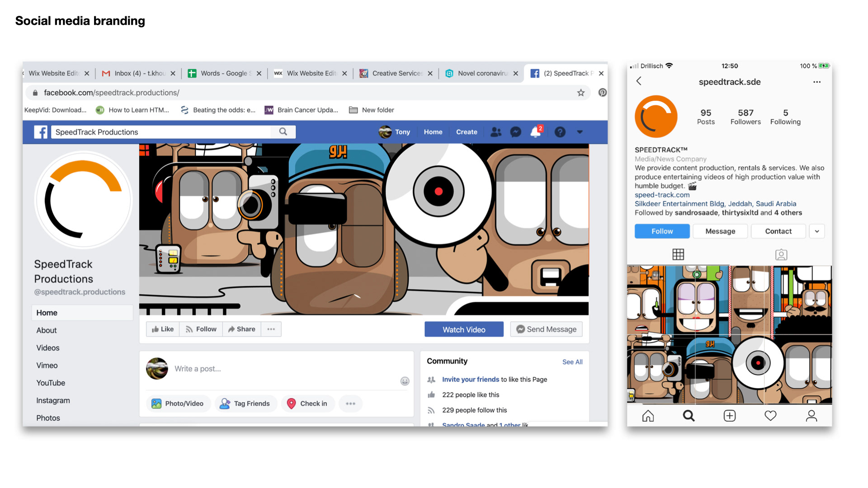The image size is (868, 488).
Task: Switch to Instagram tagged photos icon
Action: click(781, 255)
